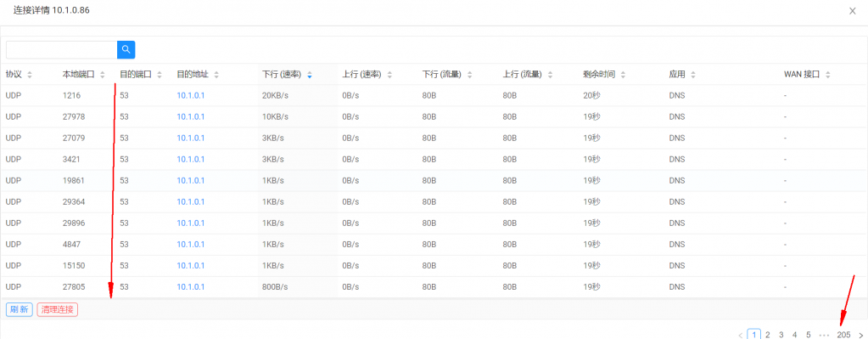Sort by 本地端口 column arrows
This screenshot has width=868, height=339.
[x=103, y=75]
